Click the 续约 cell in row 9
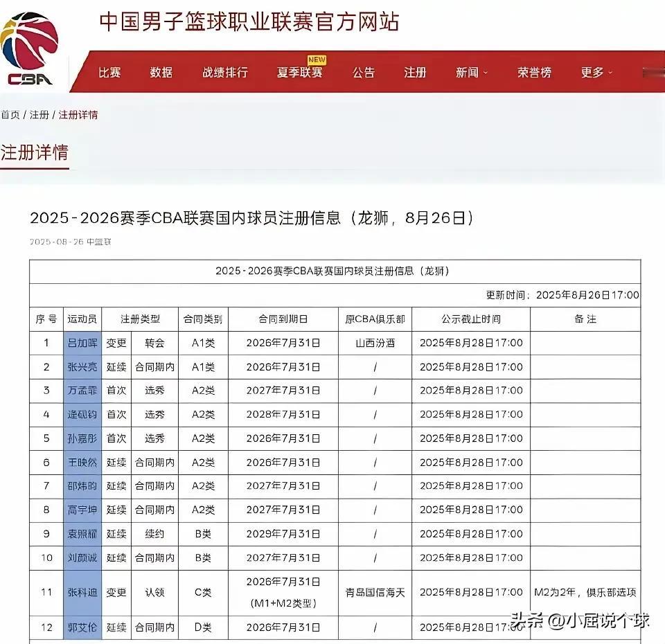Image resolution: width=665 pixels, height=644 pixels. (154, 534)
